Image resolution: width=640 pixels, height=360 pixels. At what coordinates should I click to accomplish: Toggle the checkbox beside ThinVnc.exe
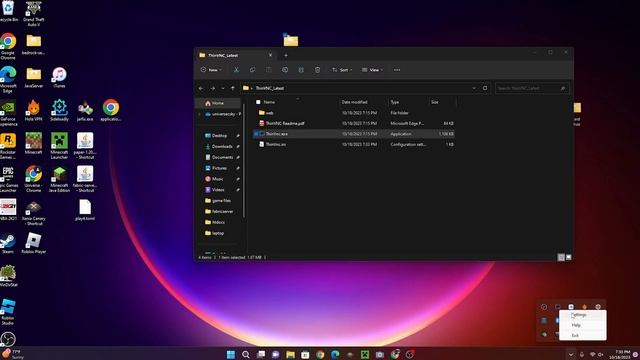[x=256, y=134]
